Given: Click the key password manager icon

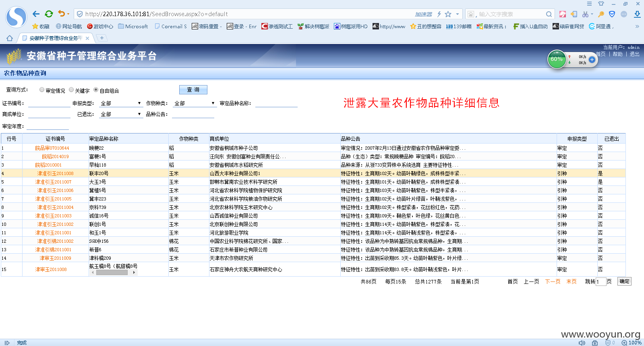Looking at the screenshot, I should [601, 14].
